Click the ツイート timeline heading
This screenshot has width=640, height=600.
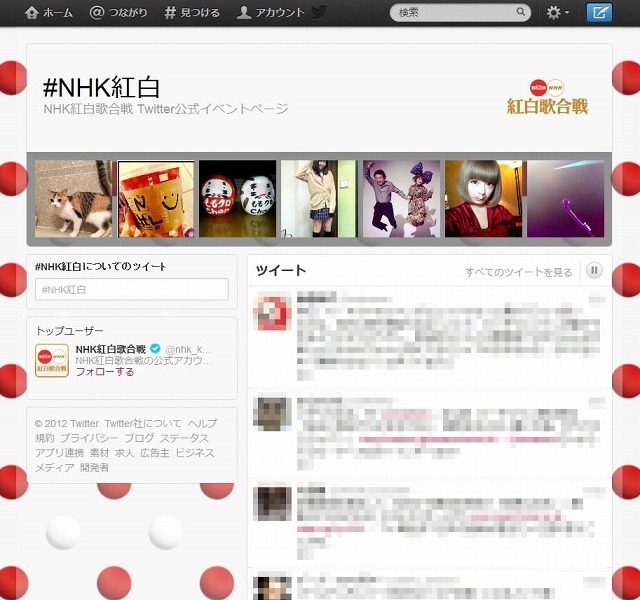[280, 270]
